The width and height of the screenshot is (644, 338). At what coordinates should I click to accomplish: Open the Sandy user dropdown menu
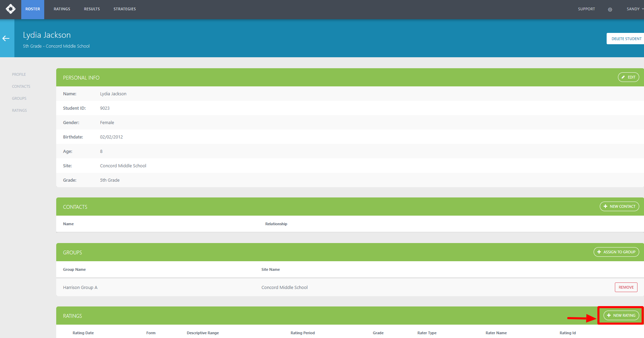click(634, 9)
